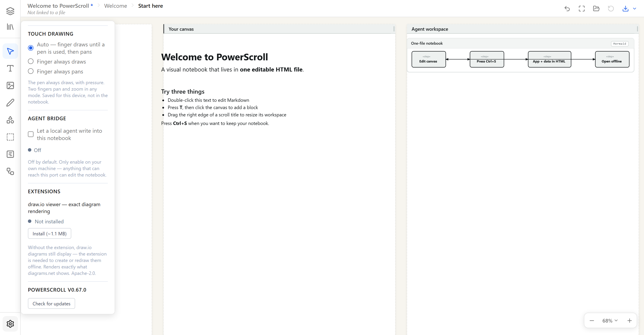644x335 pixels.
Task: Click the 'draw.io viewer — exact diagram rendering' label
Action: 64,208
